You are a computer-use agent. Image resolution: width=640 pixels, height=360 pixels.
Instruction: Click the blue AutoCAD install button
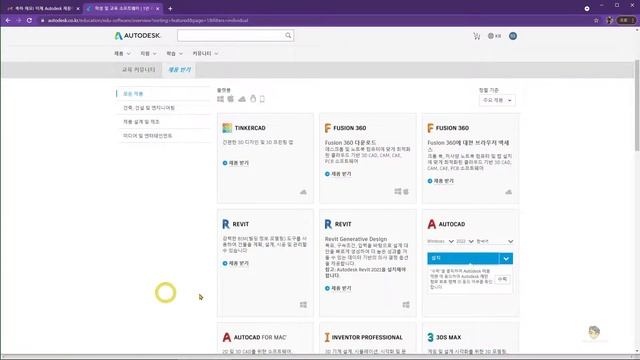click(463, 258)
